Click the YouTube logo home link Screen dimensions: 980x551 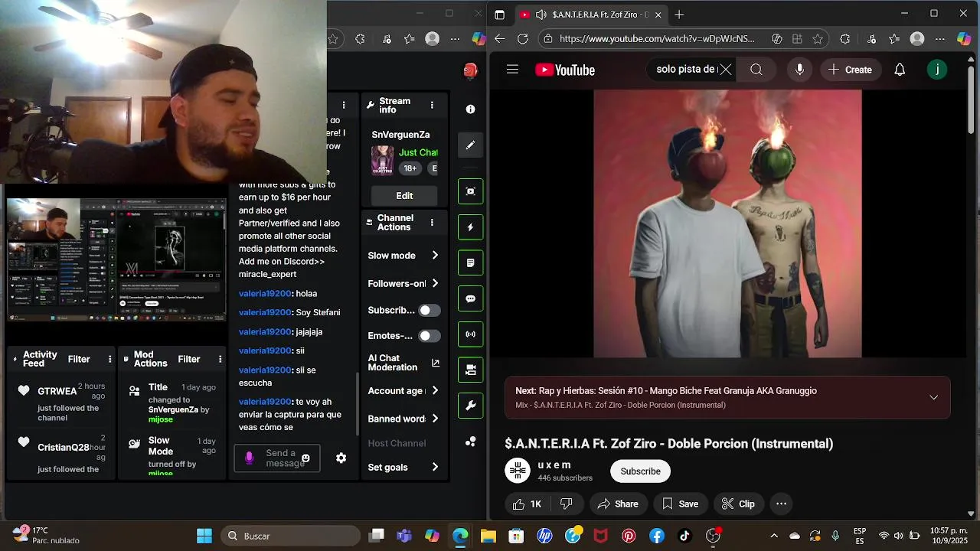pos(565,70)
